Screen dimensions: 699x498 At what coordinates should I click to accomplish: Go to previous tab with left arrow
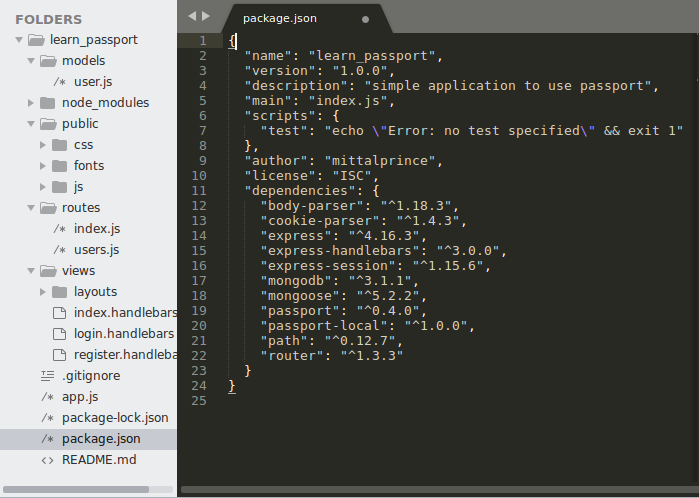point(192,16)
